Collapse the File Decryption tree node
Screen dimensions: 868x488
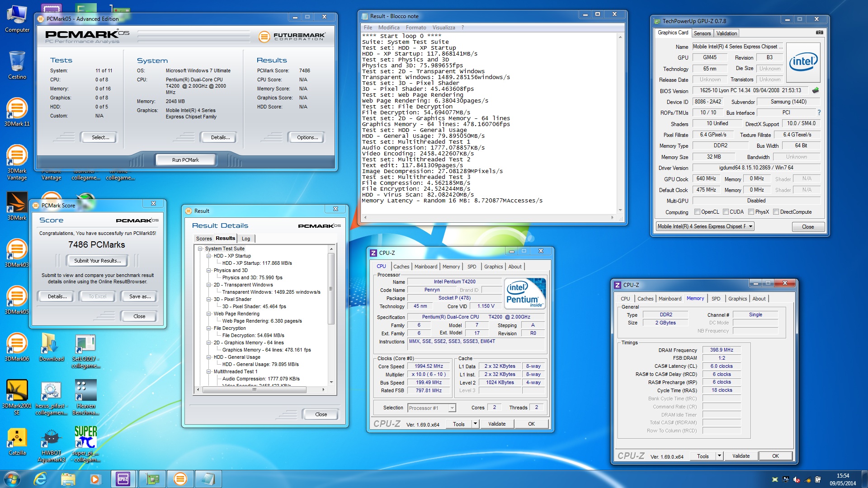click(209, 328)
